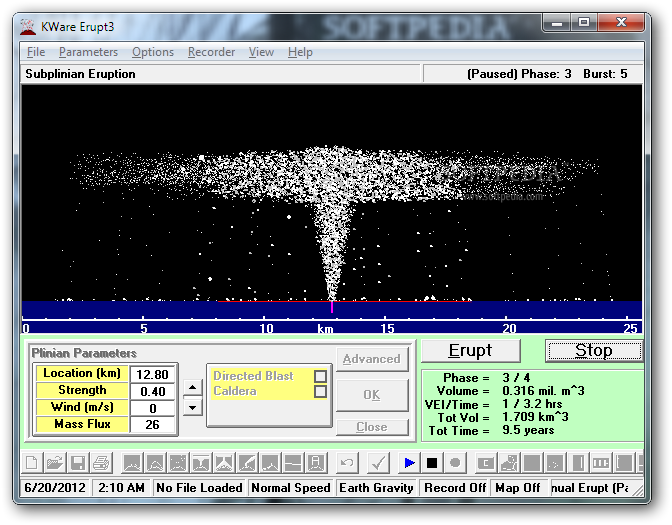Select the horizontal-line step icon
Screen dimensions: 672x525
pos(293,463)
